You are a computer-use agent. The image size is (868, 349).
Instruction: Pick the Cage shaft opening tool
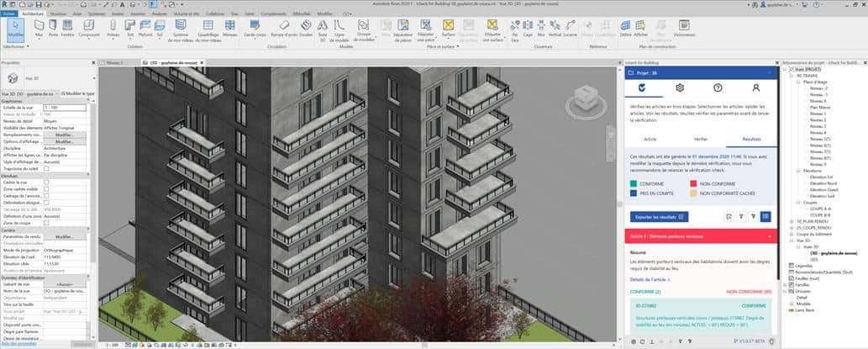(528, 29)
